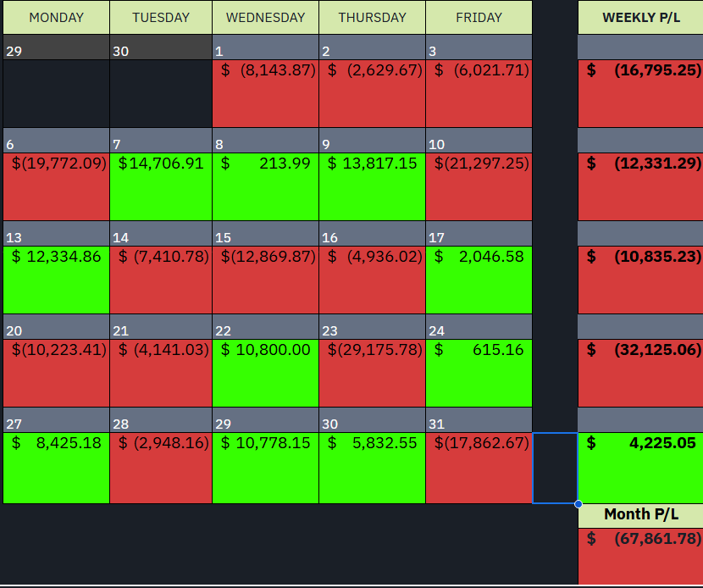Select the TUESDAY header cell
The width and height of the screenshot is (703, 588).
(161, 18)
